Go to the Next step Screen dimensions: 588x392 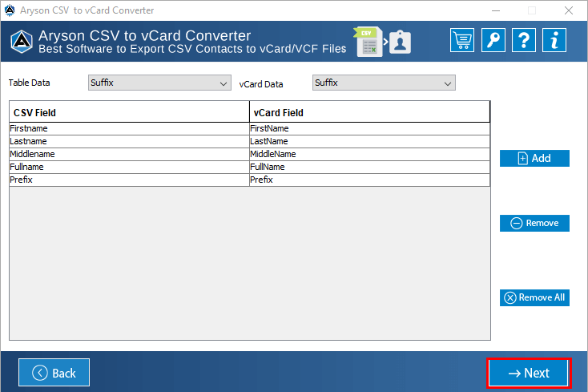(529, 373)
